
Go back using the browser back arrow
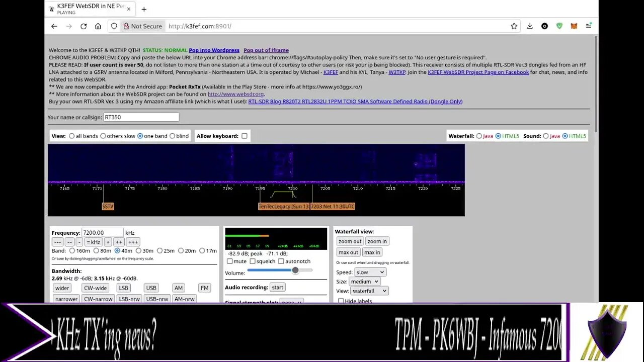click(x=54, y=26)
